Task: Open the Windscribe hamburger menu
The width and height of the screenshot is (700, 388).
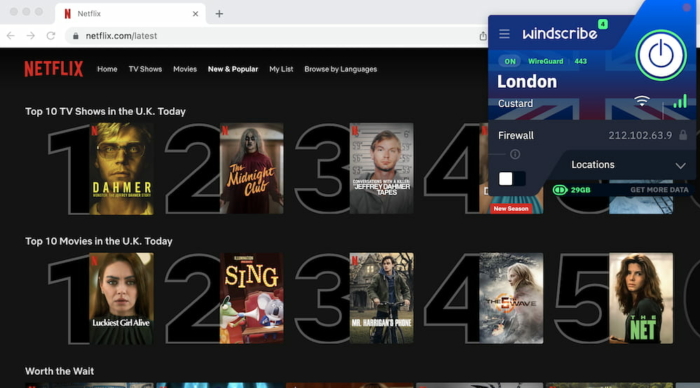Action: click(504, 34)
